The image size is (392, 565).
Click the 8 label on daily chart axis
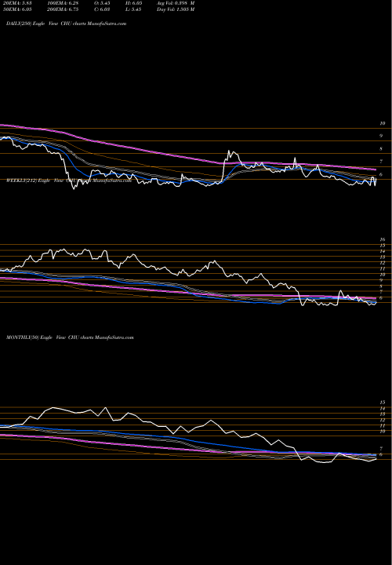pos(381,148)
